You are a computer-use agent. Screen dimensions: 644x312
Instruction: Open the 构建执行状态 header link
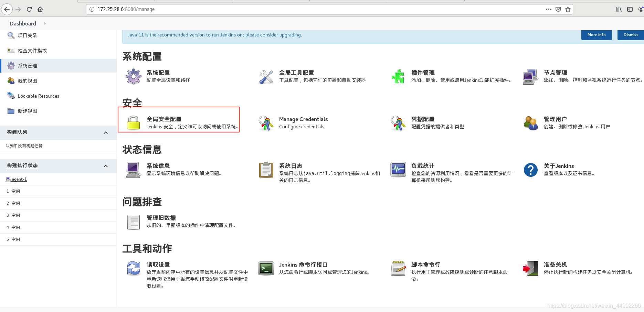22,165
